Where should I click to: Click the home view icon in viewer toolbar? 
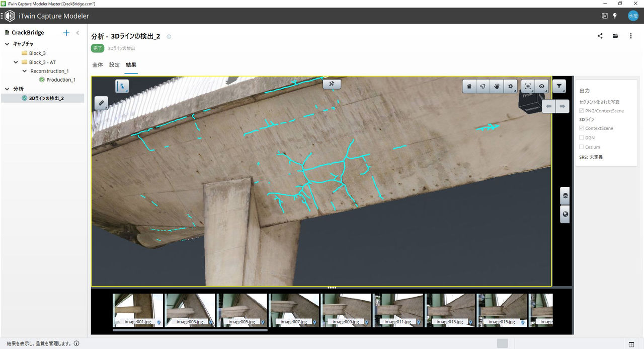tap(469, 86)
